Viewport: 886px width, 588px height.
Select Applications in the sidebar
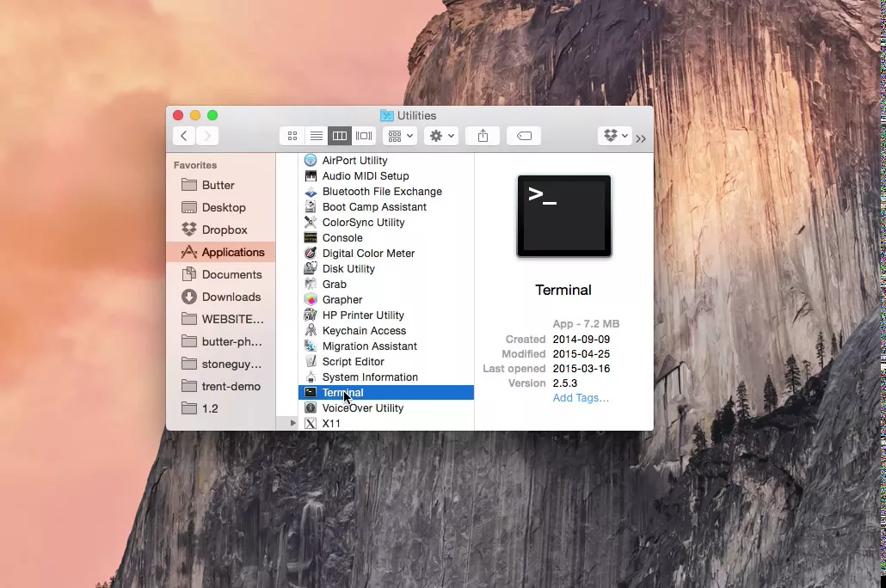tap(221, 252)
